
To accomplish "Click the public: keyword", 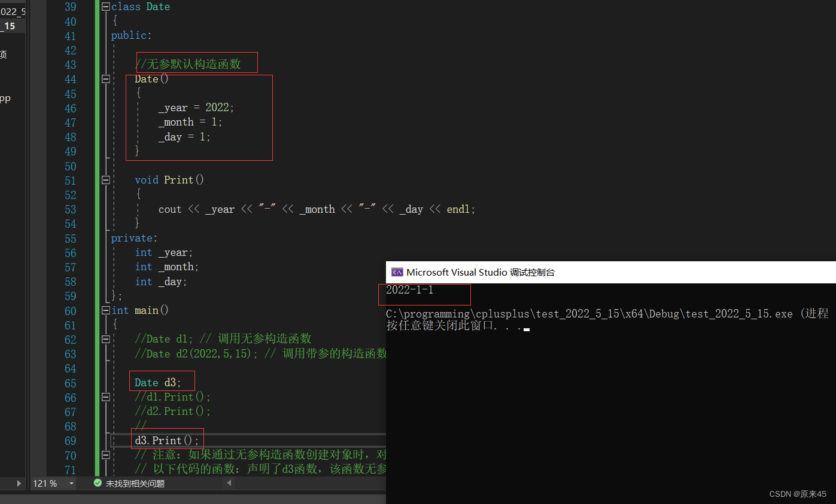I will (x=132, y=35).
